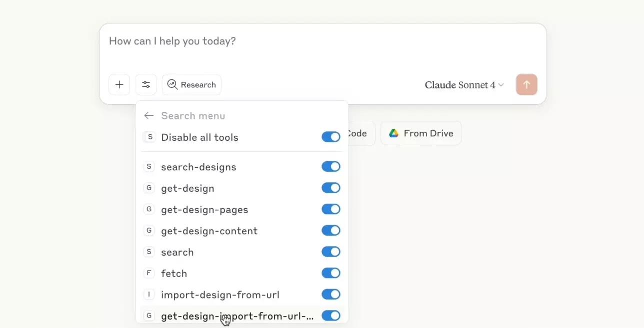Screen dimensions: 644x328
Task: Click the I badge beside import-design-from-url
Action: pyautogui.click(x=148, y=295)
